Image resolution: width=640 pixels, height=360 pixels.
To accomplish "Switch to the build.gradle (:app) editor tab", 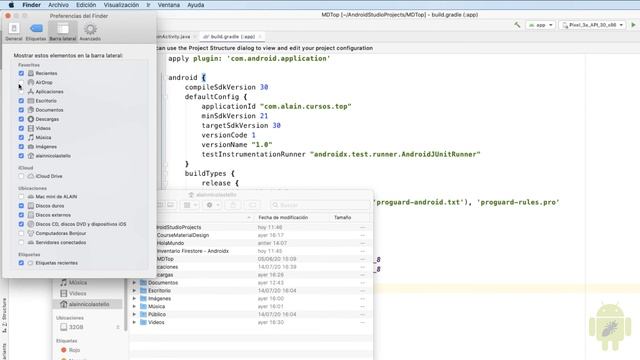I will [x=232, y=37].
